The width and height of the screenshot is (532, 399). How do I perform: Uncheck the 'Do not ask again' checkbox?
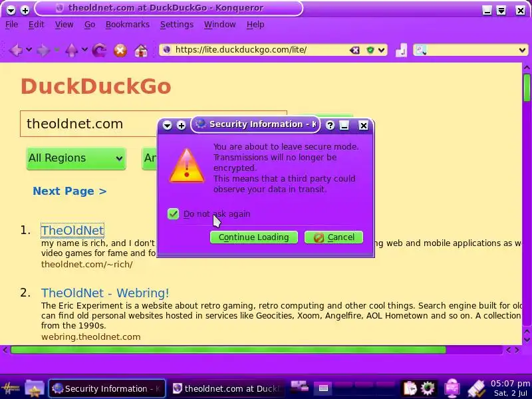[x=173, y=213]
